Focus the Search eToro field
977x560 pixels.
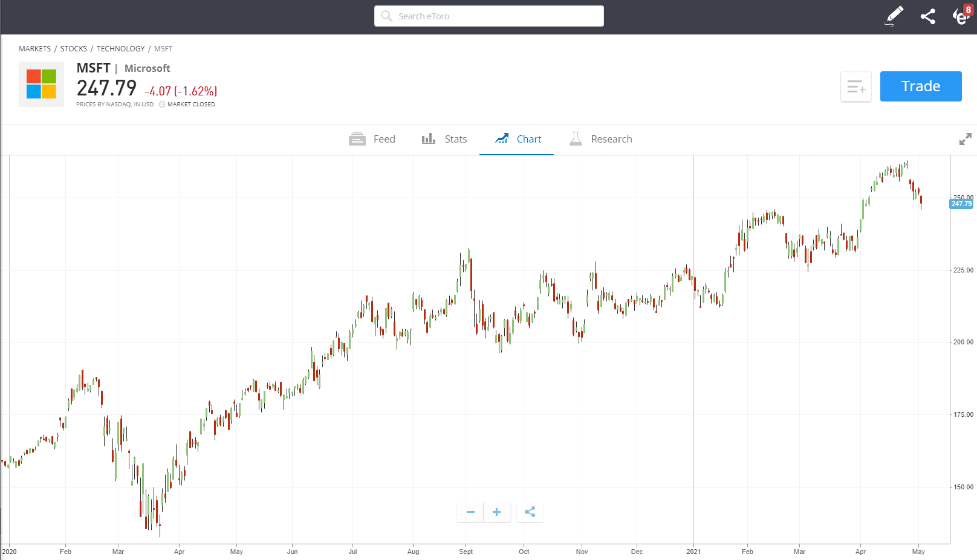point(489,16)
